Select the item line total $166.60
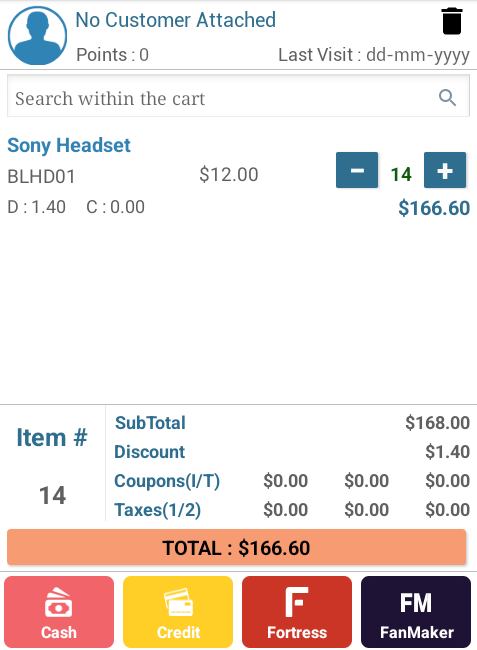Viewport: 477px width, 650px height. point(434,208)
